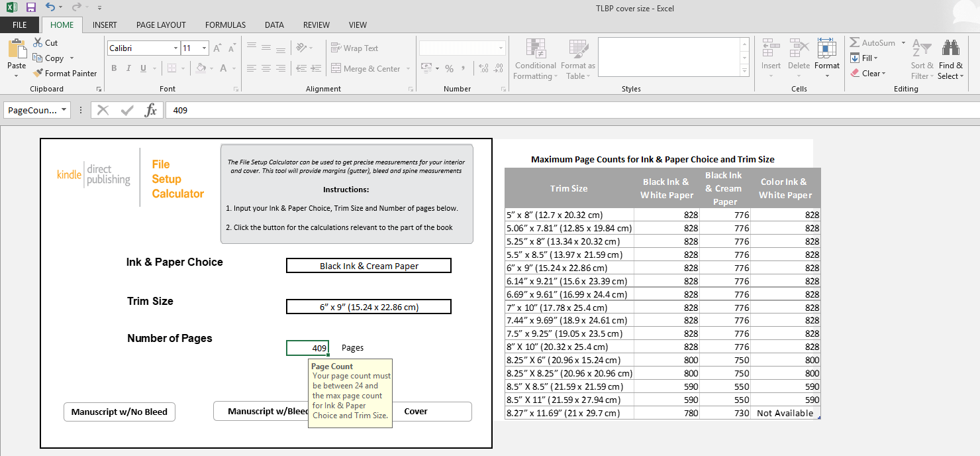Open the Excel application icon menu

pyautogui.click(x=11, y=7)
